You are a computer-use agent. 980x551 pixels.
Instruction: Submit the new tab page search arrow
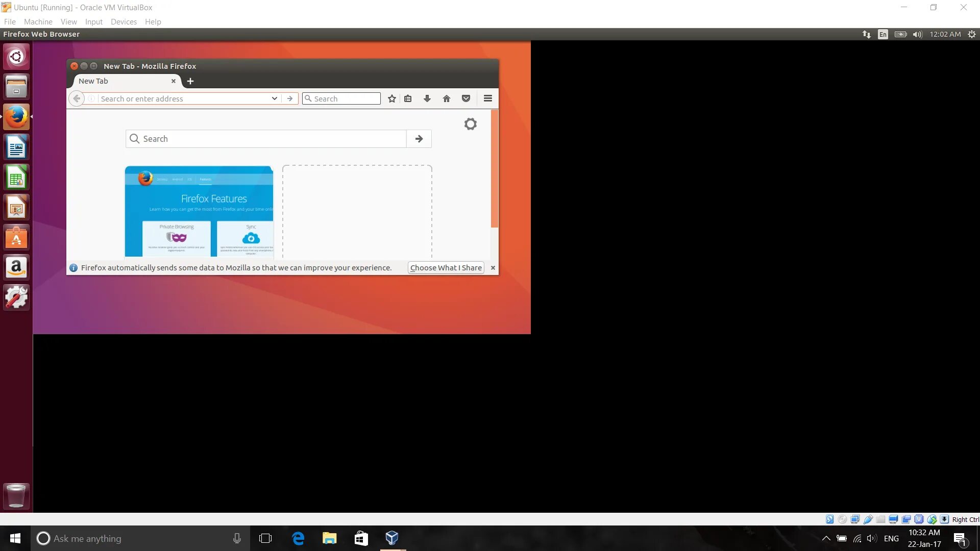(419, 139)
